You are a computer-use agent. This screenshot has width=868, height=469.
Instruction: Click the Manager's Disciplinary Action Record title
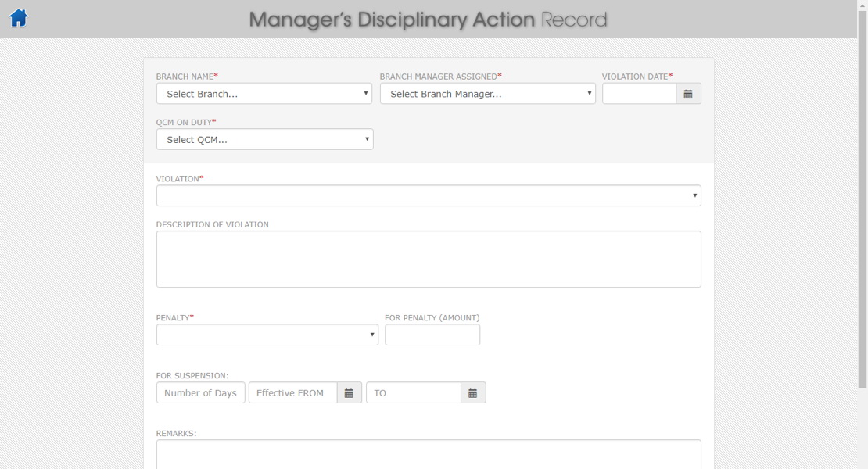pyautogui.click(x=428, y=20)
